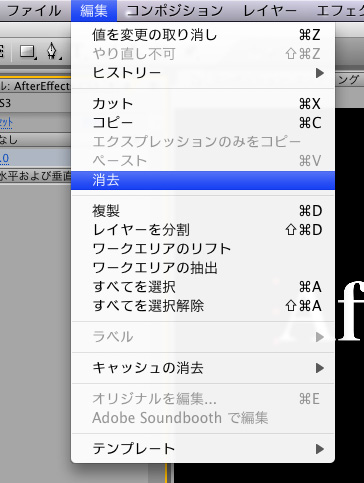Open the なし dropdown in effect panel

tap(35, 140)
